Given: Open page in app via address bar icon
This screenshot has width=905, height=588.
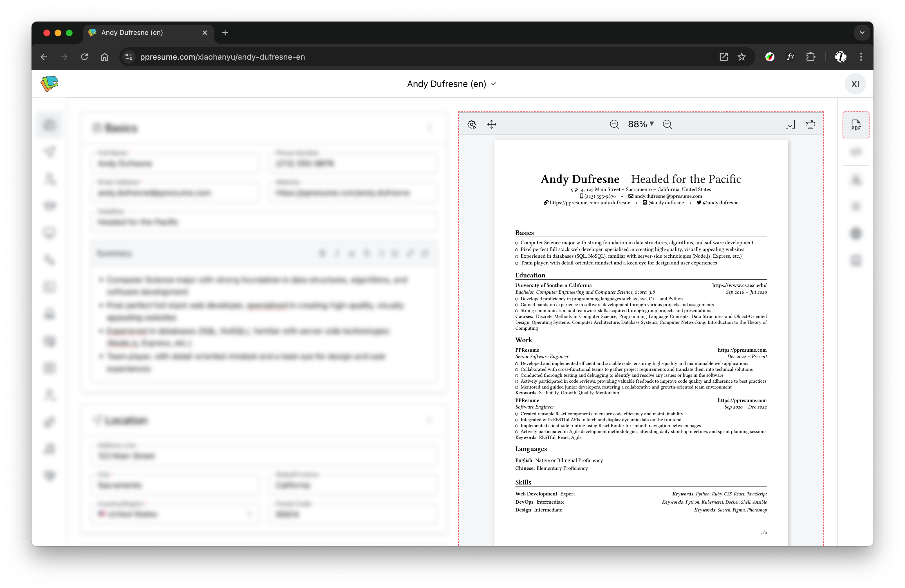Looking at the screenshot, I should (x=723, y=57).
